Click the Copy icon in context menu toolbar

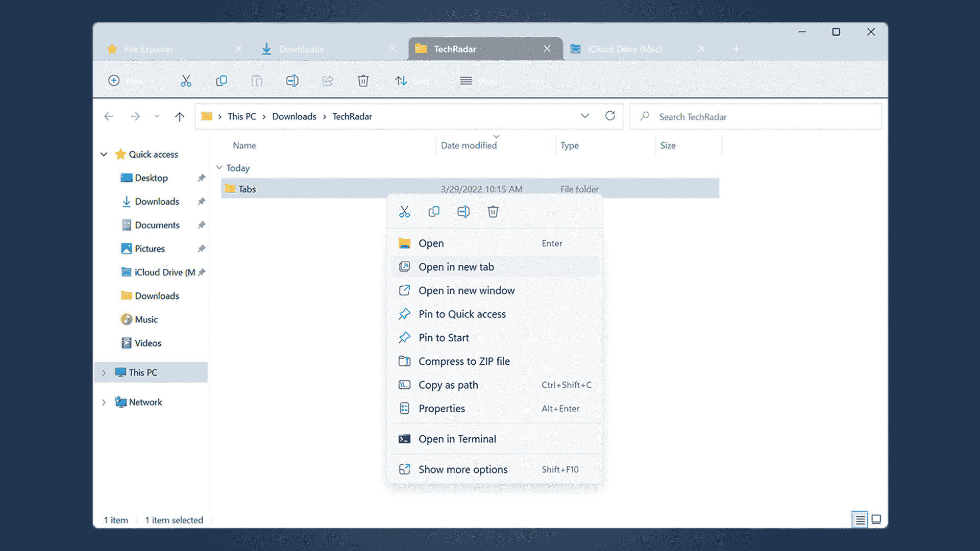click(x=434, y=211)
